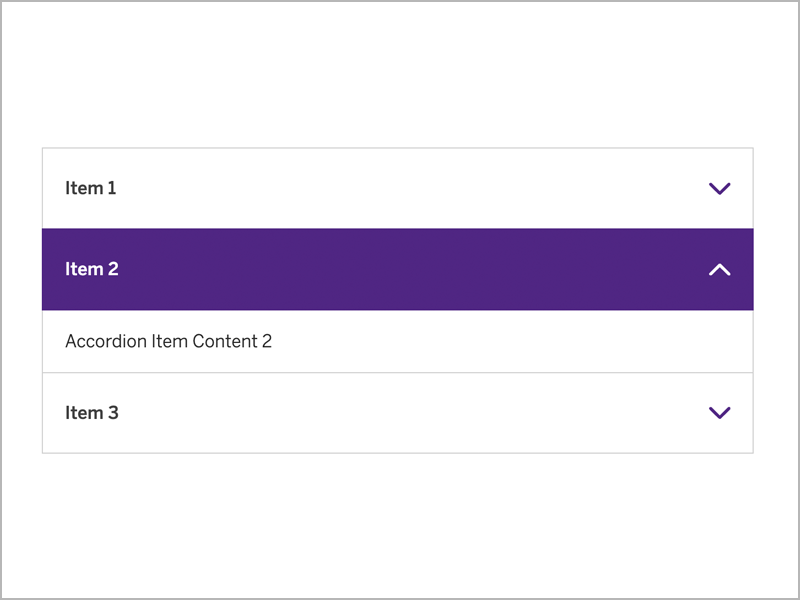800x600 pixels.
Task: Collapse Item 2 with the up chevron
Action: pyautogui.click(x=719, y=269)
